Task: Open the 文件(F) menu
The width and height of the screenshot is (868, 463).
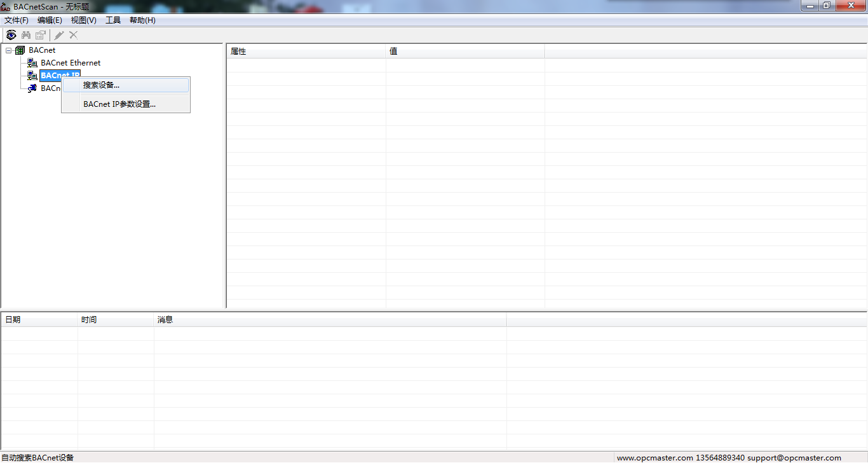Action: pyautogui.click(x=17, y=20)
